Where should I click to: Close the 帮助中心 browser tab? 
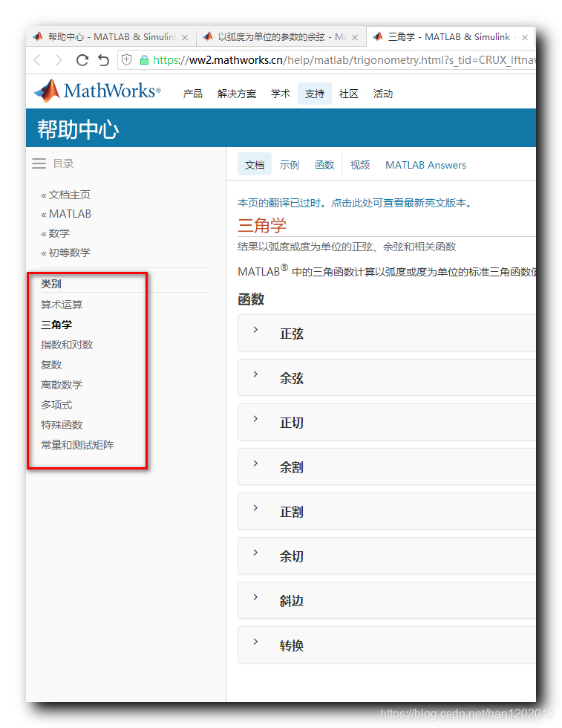(185, 38)
